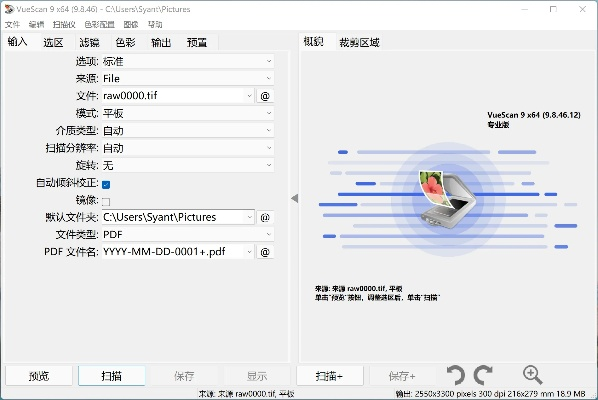Open 扫描分辨率 dropdown
The height and width of the screenshot is (400, 598).
click(188, 148)
